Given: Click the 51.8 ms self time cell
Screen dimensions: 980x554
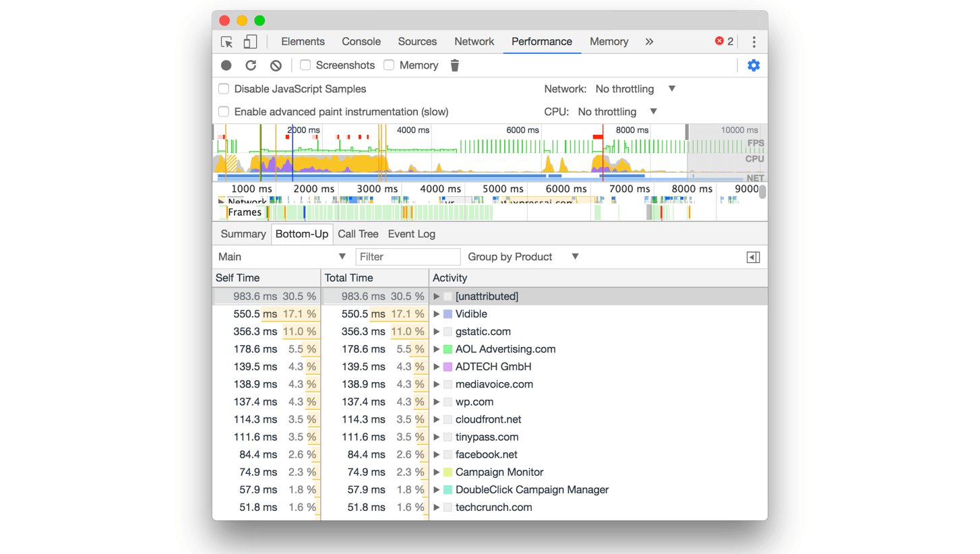Looking at the screenshot, I should point(266,507).
